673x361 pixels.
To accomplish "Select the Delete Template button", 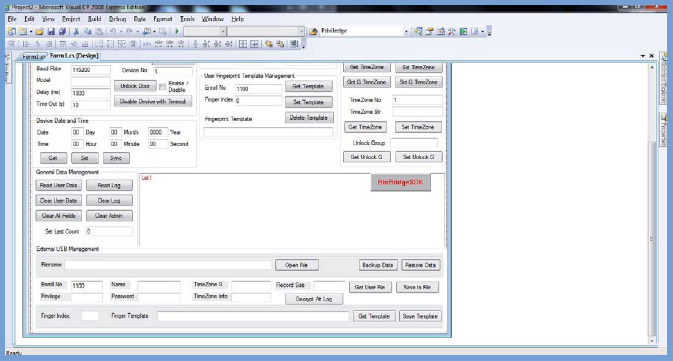I will coord(309,118).
